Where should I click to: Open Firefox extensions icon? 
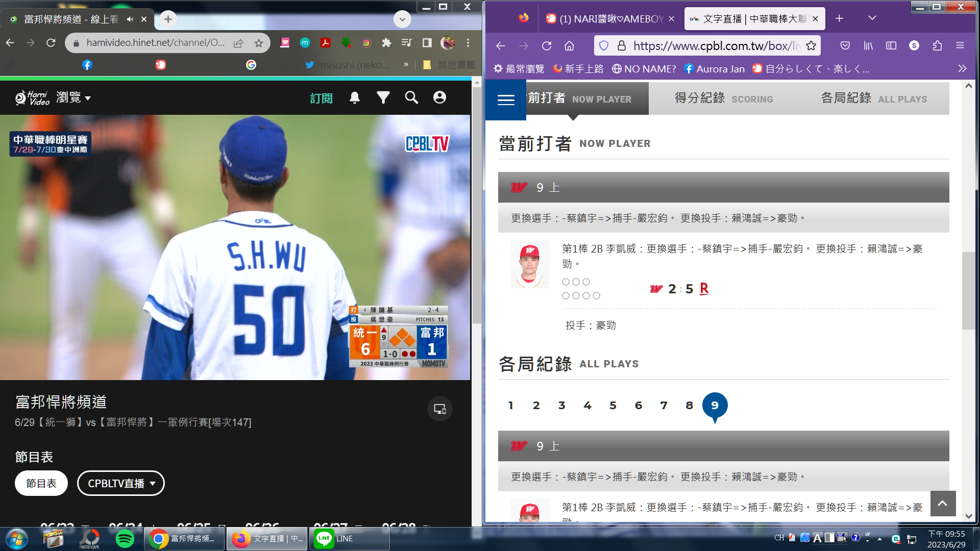pyautogui.click(x=937, y=46)
